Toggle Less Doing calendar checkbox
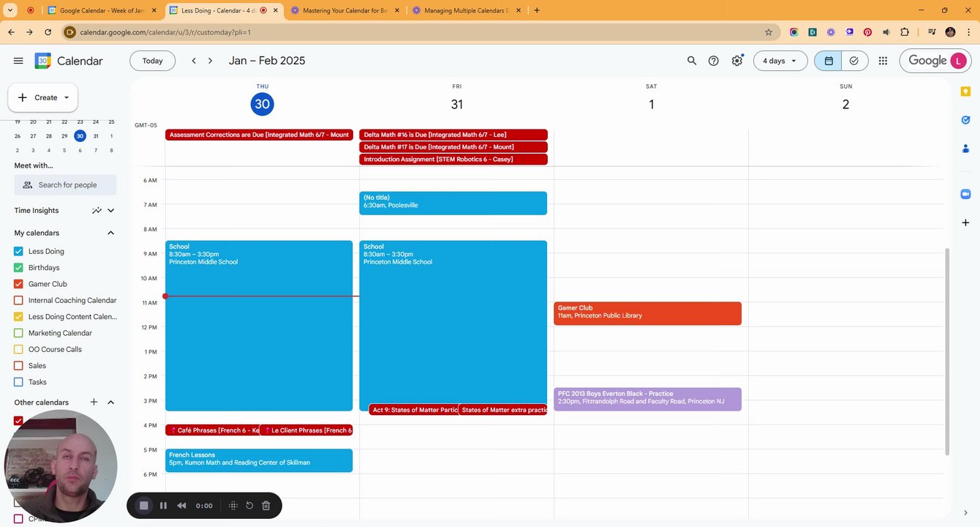The image size is (980, 527). (19, 251)
